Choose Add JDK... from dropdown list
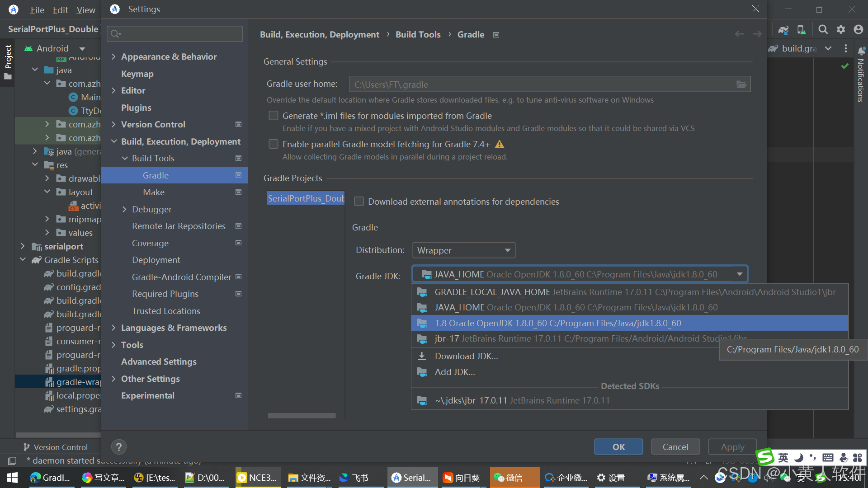 pyautogui.click(x=454, y=372)
